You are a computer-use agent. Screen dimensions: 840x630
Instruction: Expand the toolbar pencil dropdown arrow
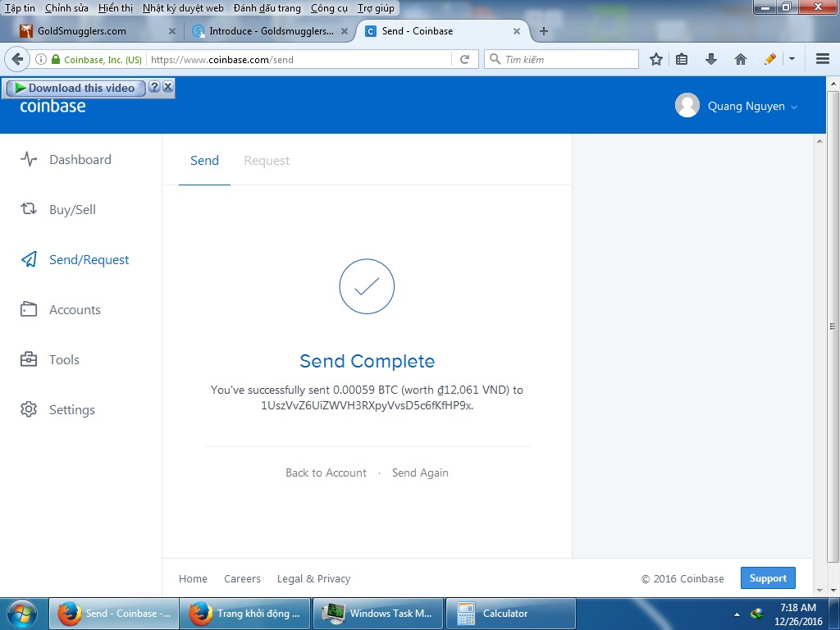click(x=792, y=59)
